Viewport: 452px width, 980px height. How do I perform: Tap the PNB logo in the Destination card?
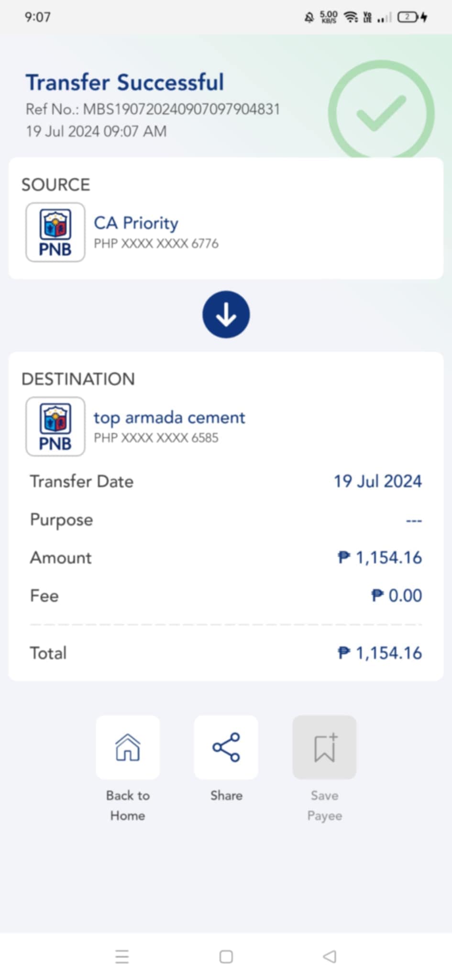point(55,426)
